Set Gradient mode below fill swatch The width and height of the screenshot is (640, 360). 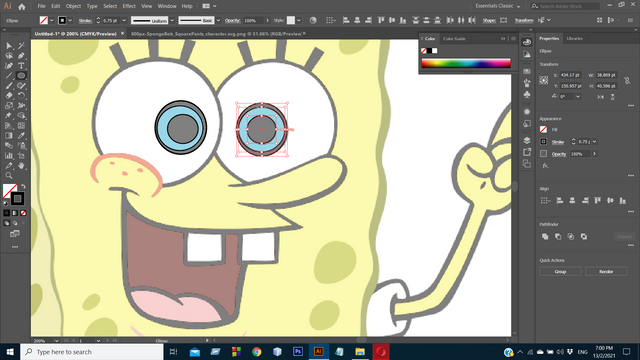click(x=15, y=213)
